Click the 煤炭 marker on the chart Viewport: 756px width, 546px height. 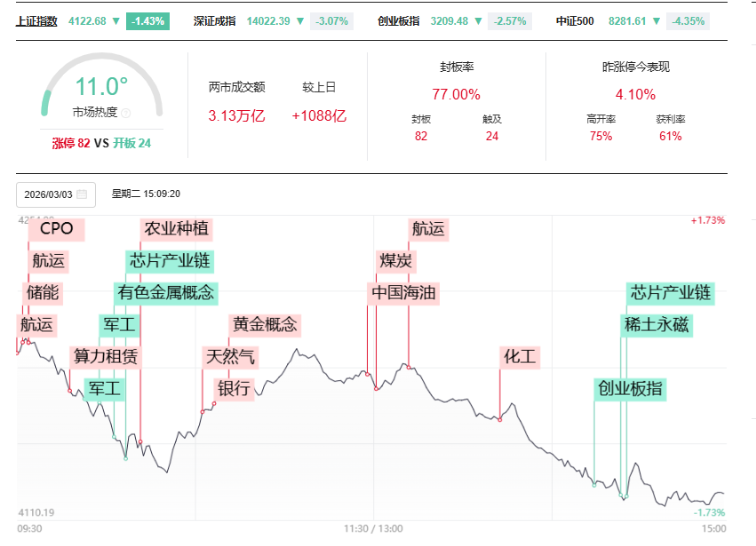[x=398, y=261]
